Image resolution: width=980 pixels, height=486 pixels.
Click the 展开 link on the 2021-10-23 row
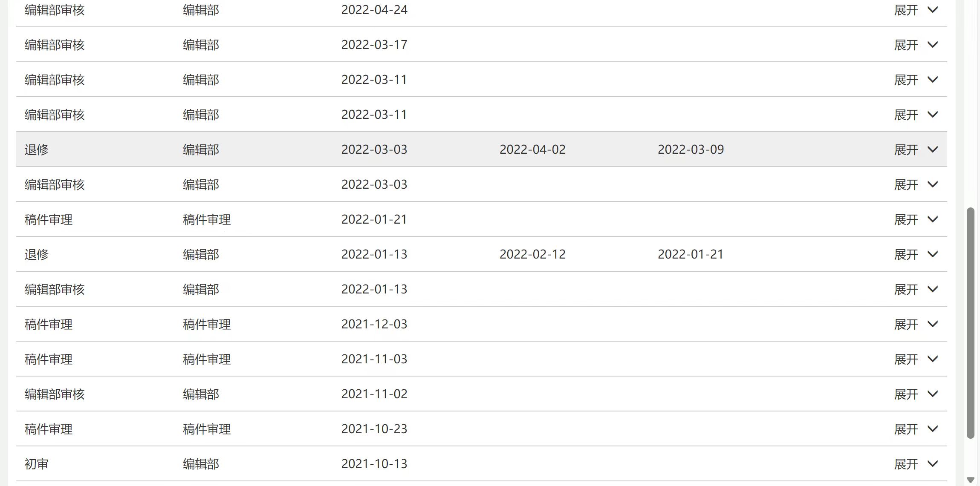pos(906,429)
